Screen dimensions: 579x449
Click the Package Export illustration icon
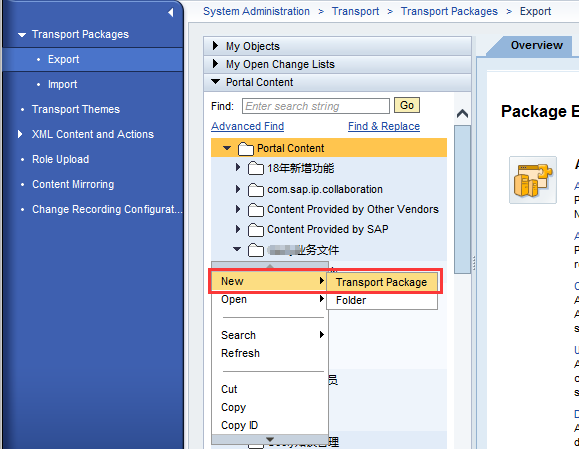[532, 180]
